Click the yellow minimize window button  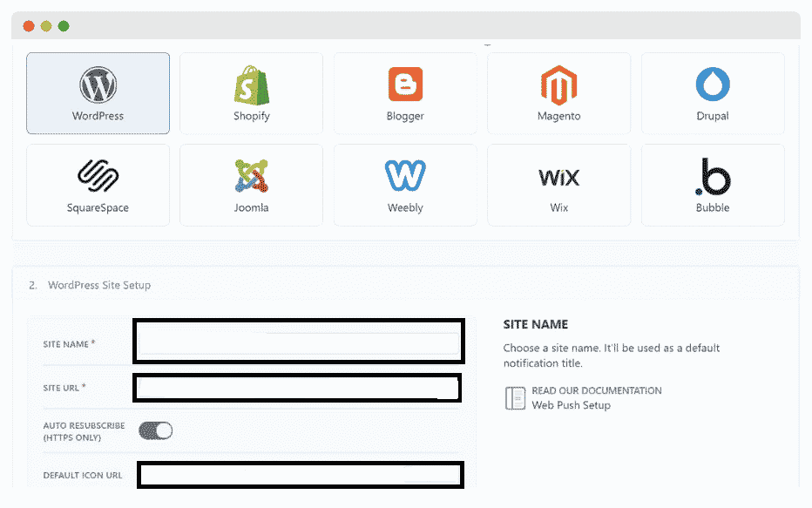click(x=46, y=26)
